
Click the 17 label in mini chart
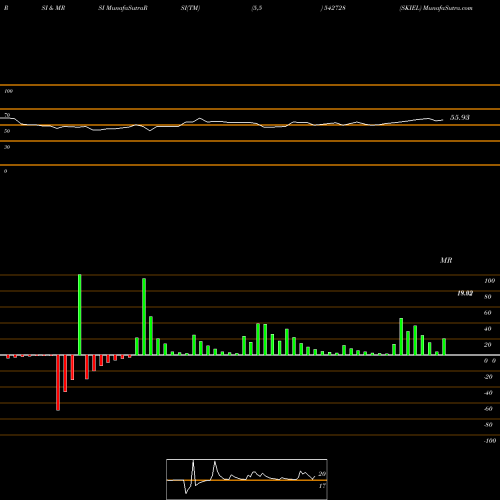pyautogui.click(x=322, y=486)
